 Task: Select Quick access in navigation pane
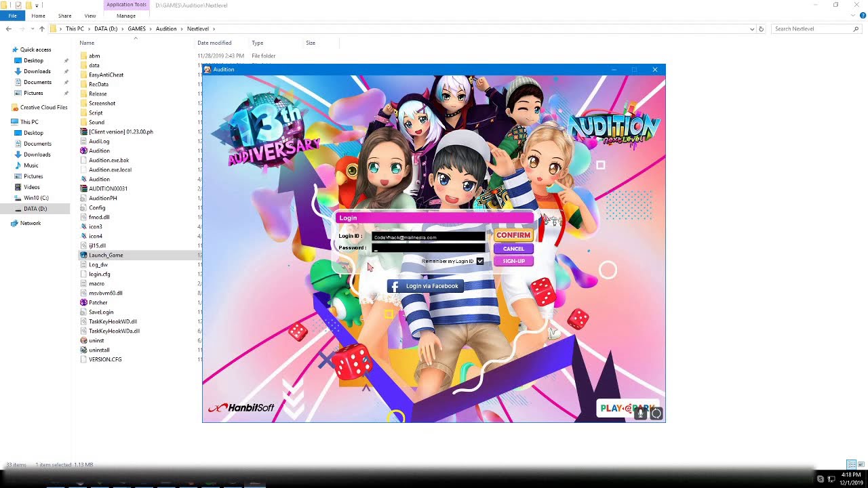[x=35, y=49]
